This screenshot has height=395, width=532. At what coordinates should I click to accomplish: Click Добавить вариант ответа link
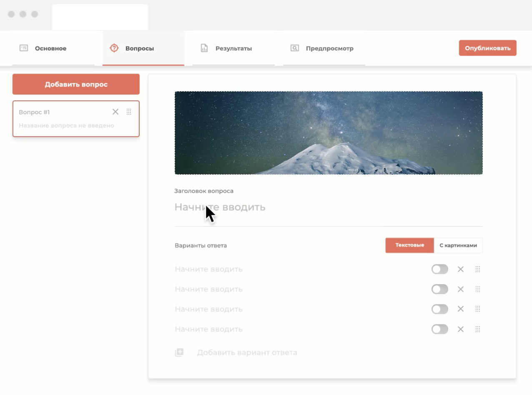click(247, 352)
